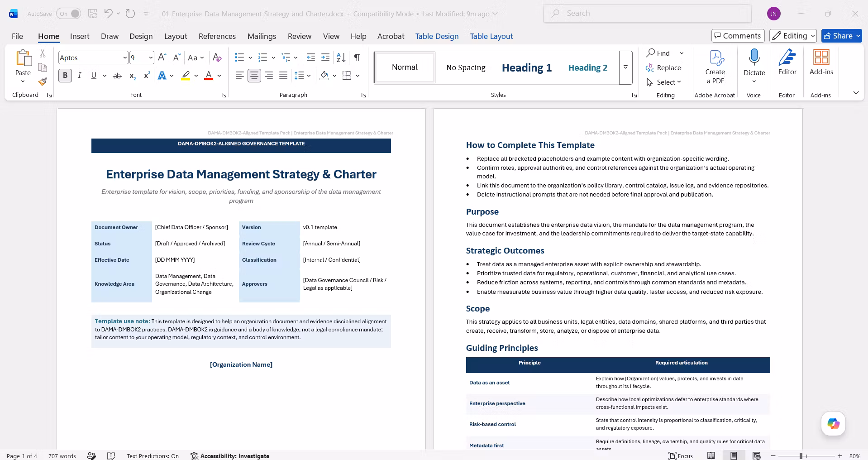Click the Copy icon in Clipboard group
Viewport: 868px width, 460px height.
(x=43, y=67)
